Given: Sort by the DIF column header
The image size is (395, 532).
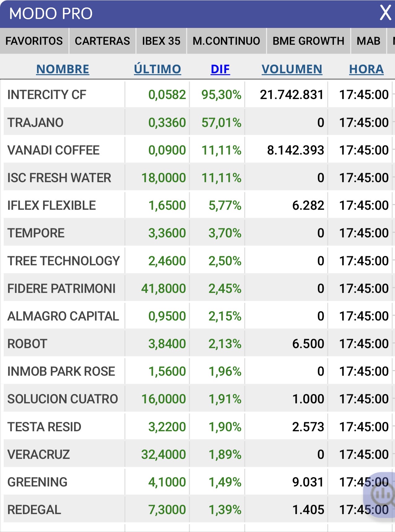Looking at the screenshot, I should click(220, 69).
